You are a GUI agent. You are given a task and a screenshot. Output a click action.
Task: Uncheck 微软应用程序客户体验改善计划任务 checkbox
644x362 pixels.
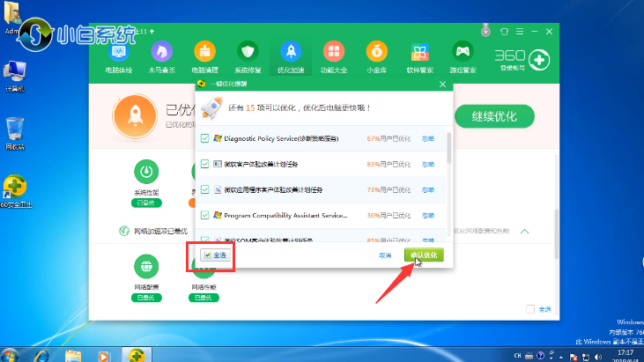point(205,189)
